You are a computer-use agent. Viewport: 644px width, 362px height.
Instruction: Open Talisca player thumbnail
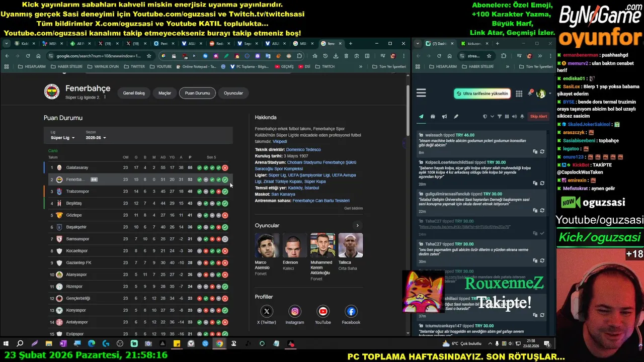(351, 245)
